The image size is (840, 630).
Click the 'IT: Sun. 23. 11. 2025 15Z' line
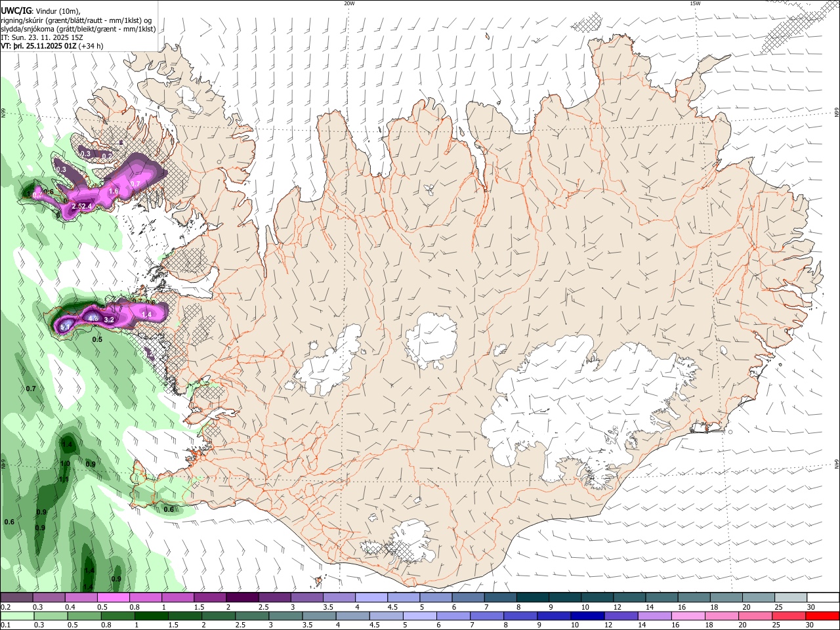pyautogui.click(x=42, y=37)
